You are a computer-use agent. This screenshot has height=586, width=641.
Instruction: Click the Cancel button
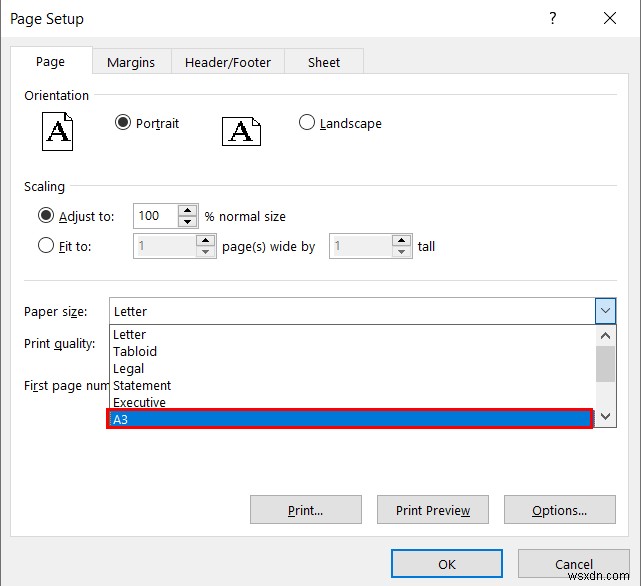574,564
